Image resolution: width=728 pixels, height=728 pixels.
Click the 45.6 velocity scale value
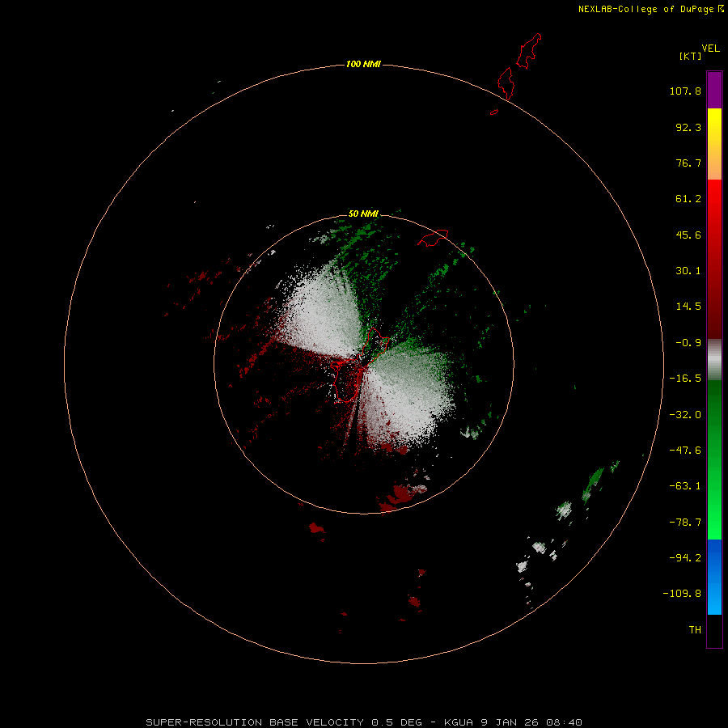pyautogui.click(x=688, y=235)
